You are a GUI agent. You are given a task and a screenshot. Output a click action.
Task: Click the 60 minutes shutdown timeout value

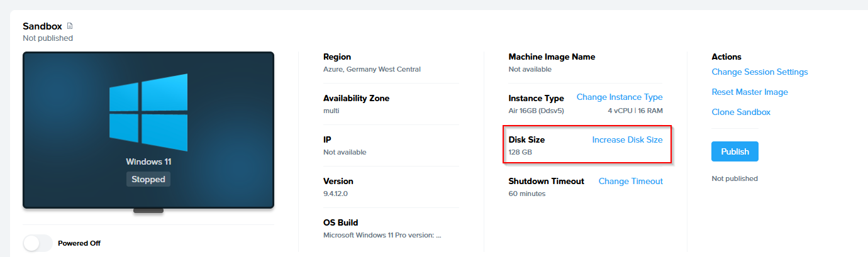pyautogui.click(x=526, y=194)
